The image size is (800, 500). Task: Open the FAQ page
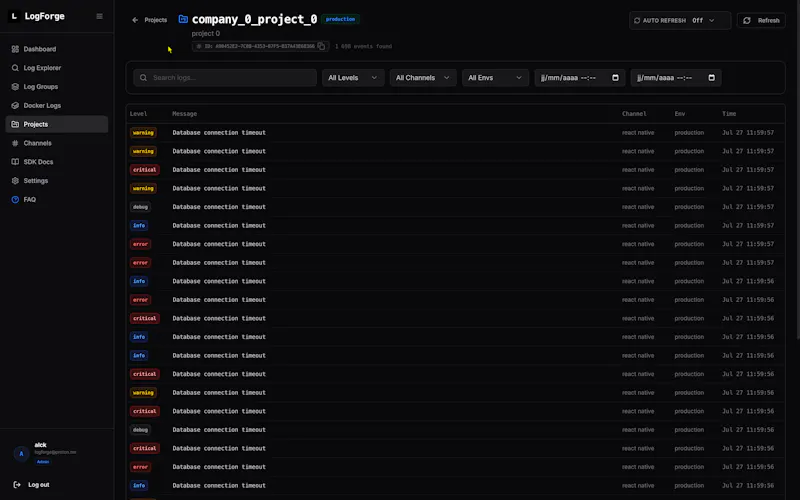(x=57, y=199)
